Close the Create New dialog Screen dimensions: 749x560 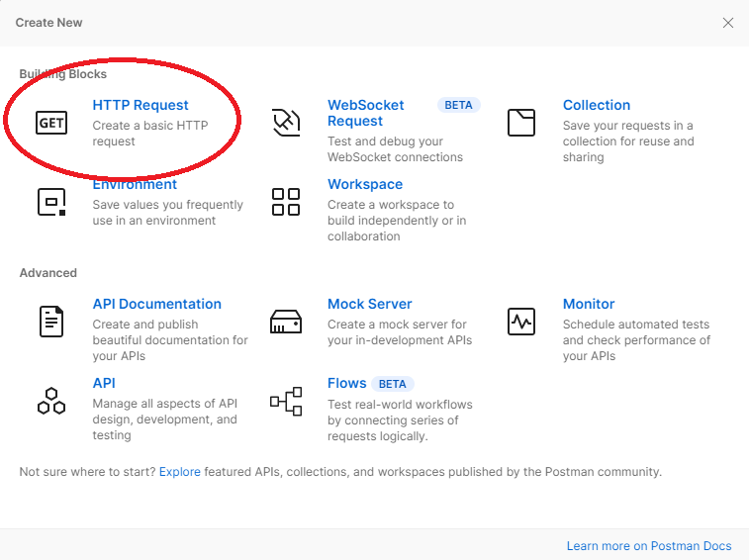(728, 23)
